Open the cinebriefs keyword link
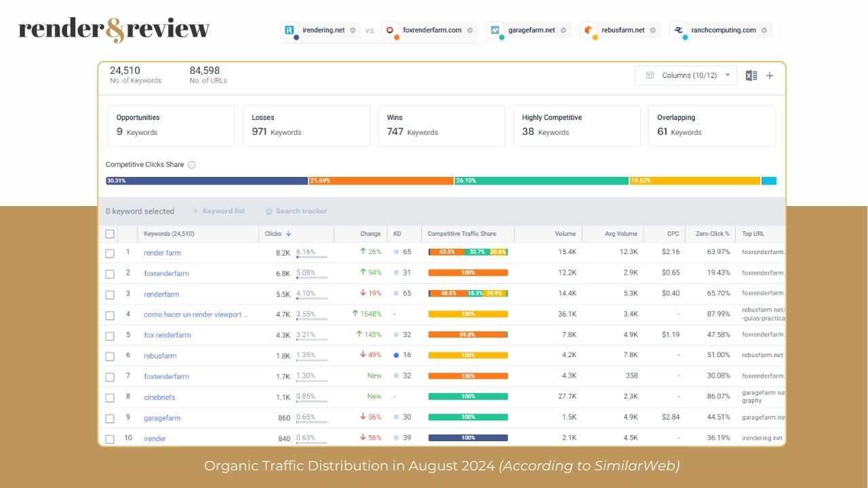 159,397
